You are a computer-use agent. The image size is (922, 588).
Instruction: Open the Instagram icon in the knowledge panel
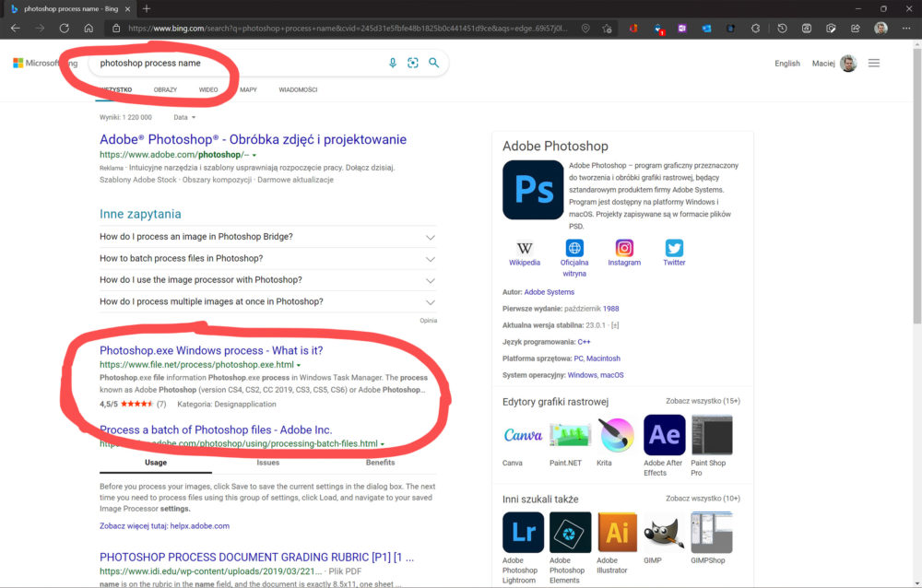[624, 248]
